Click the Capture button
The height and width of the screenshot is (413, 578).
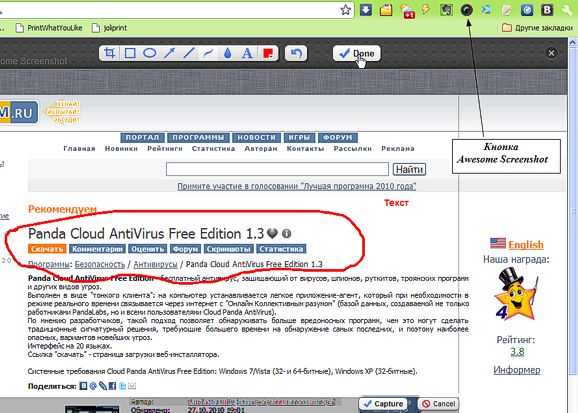(383, 404)
